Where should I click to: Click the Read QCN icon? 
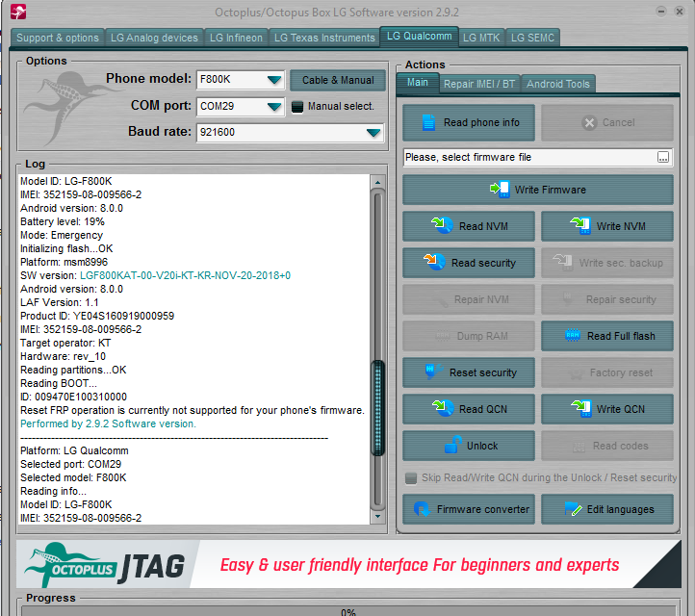coord(443,408)
